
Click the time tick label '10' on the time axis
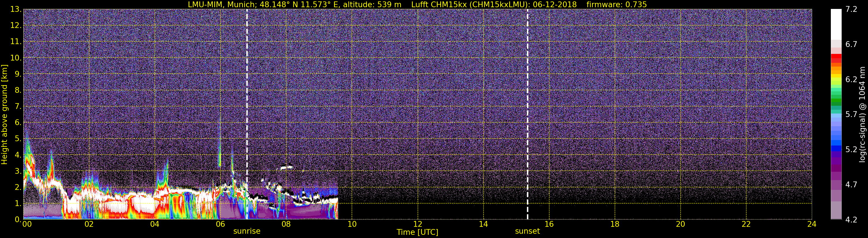coord(352,224)
